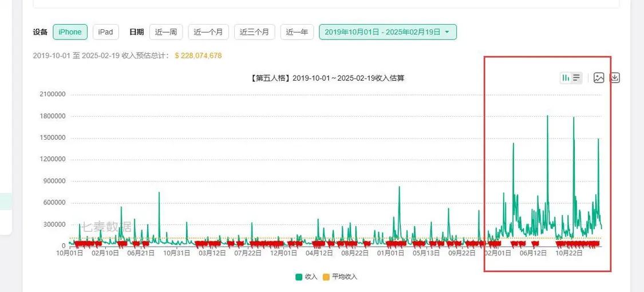This screenshot has height=292, width=644.
Task: Choose the 近一年 date filter
Action: click(297, 32)
